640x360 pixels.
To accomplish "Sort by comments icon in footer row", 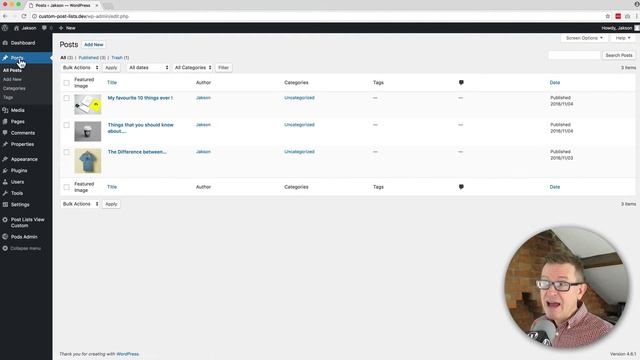I will [x=461, y=187].
